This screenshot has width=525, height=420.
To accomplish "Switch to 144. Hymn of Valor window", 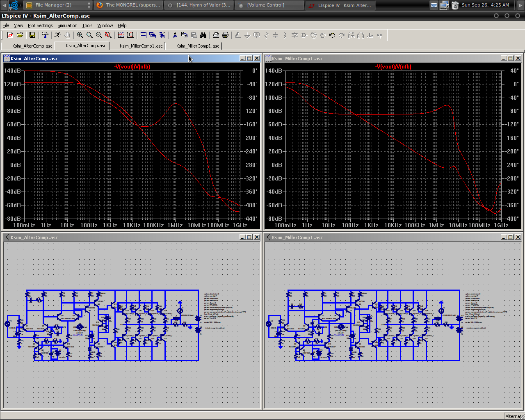I will [x=199, y=5].
